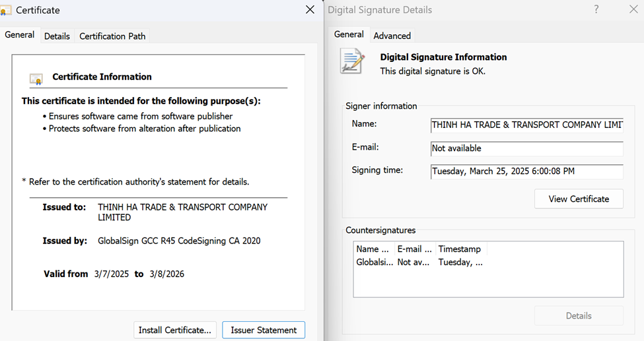The height and width of the screenshot is (341, 644).
Task: Click 'This digital signature is OK.' text
Action: click(x=433, y=71)
